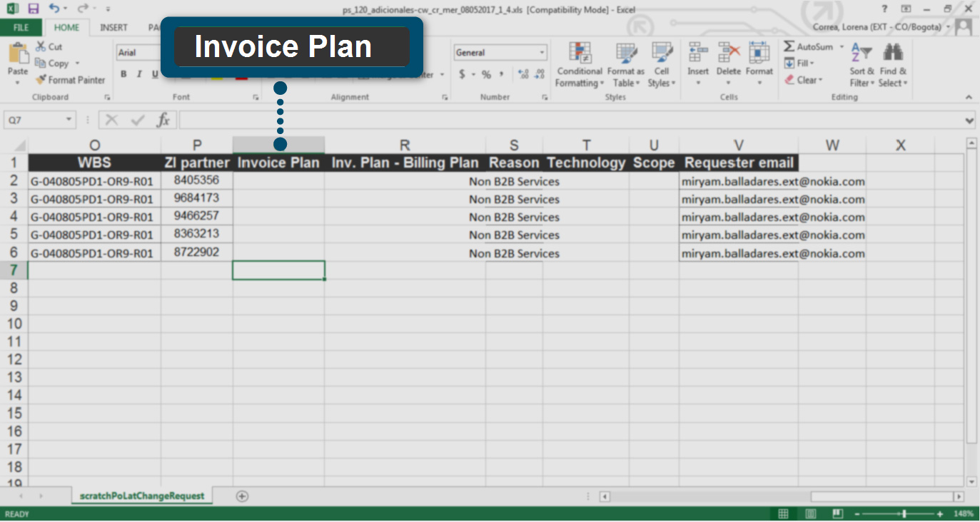
Task: Open the Name Box dropdown arrow
Action: click(69, 121)
